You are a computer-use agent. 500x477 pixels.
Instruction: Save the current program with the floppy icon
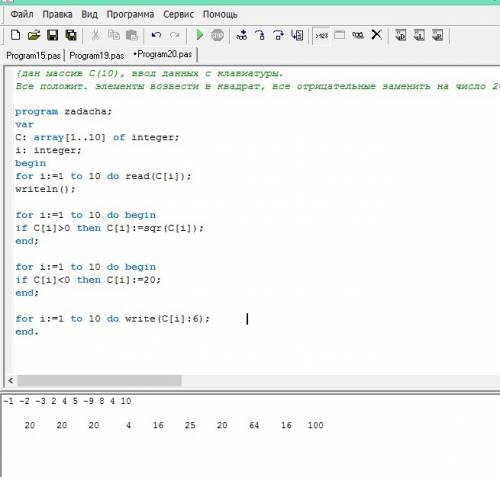coord(52,35)
